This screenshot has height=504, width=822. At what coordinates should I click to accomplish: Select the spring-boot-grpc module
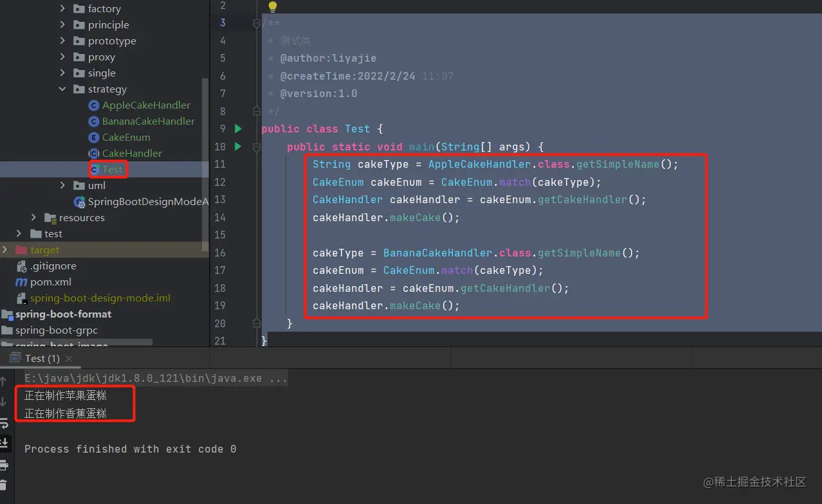tap(57, 330)
